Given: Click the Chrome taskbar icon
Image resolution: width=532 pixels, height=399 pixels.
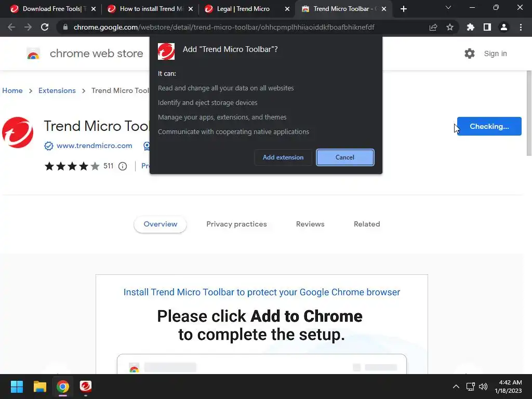Looking at the screenshot, I should (63, 387).
